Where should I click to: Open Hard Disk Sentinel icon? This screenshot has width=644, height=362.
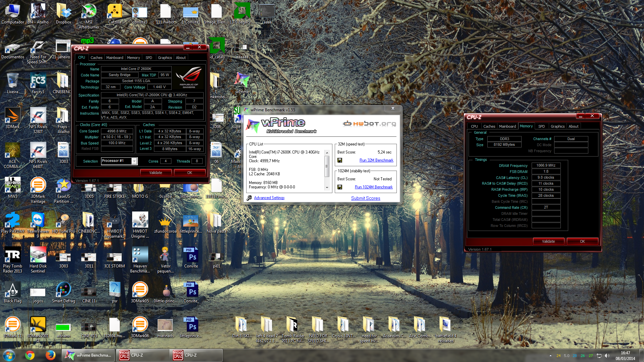[38, 260]
